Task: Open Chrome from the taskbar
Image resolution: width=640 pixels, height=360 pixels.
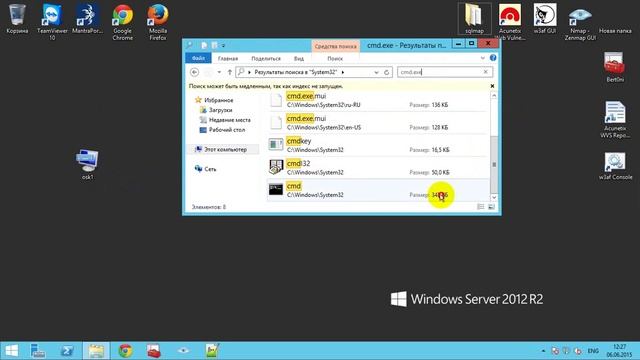Action: (x=125, y=351)
